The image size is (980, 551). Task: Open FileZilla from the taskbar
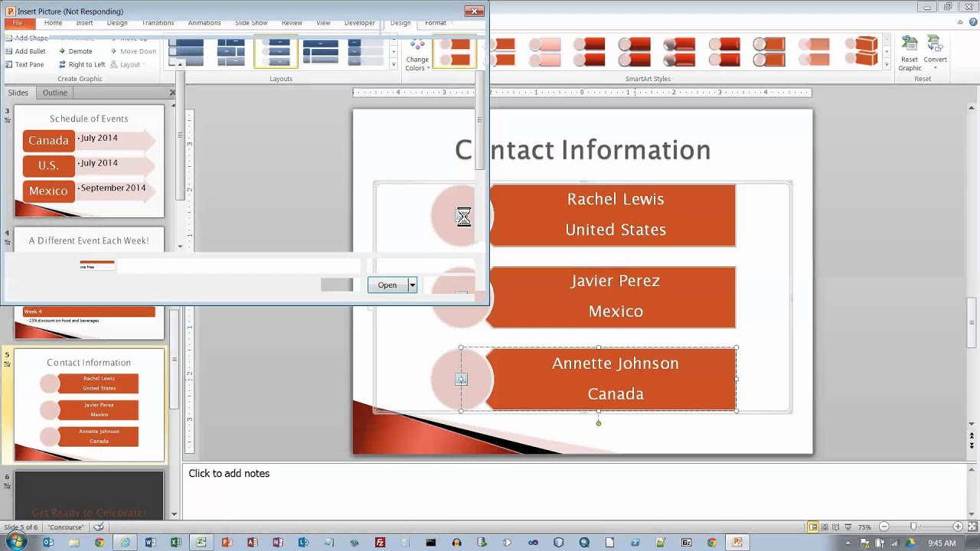(x=381, y=542)
